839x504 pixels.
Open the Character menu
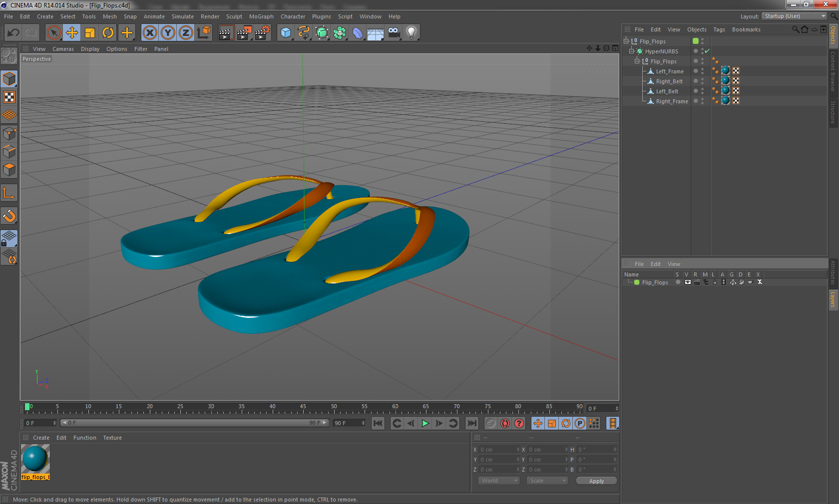[293, 16]
